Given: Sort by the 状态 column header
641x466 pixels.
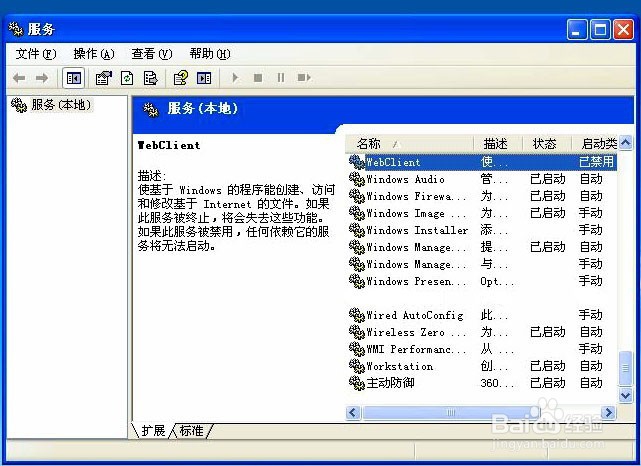Looking at the screenshot, I should 547,143.
